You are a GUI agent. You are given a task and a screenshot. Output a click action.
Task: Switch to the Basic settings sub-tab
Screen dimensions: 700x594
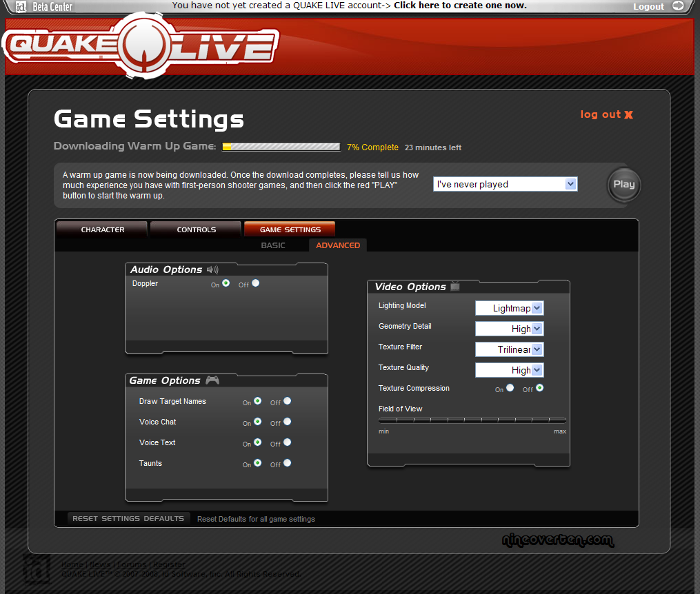(272, 245)
